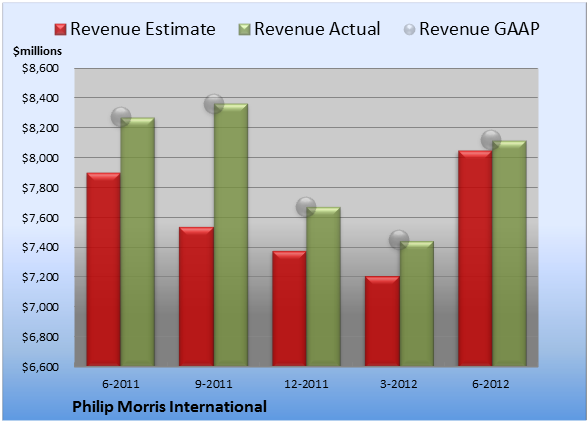
Task: Click the $7,600 axis value
Action: click(x=40, y=218)
